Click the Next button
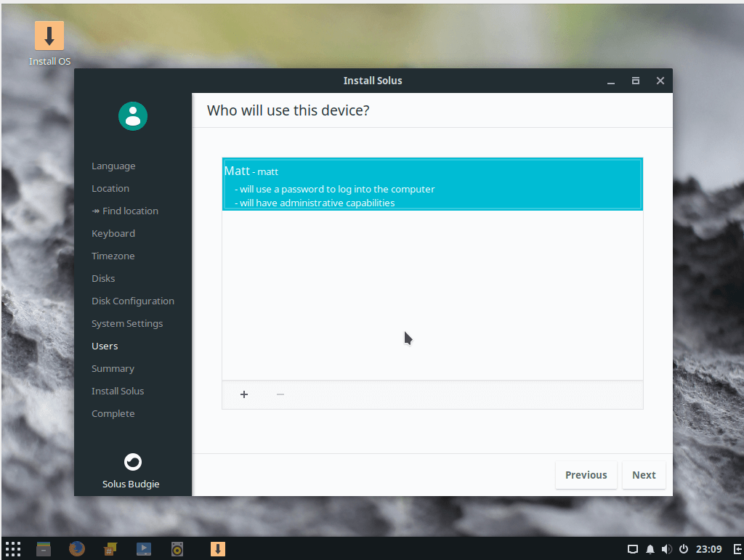This screenshot has height=560, width=744. click(643, 474)
